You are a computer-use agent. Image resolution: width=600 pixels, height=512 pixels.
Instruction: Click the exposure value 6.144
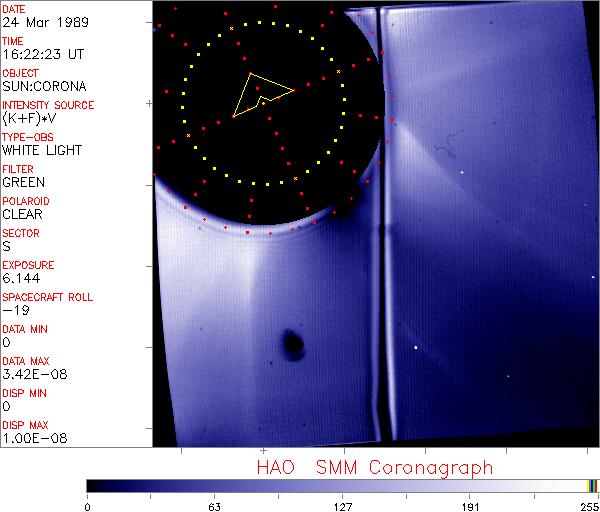pos(20,278)
